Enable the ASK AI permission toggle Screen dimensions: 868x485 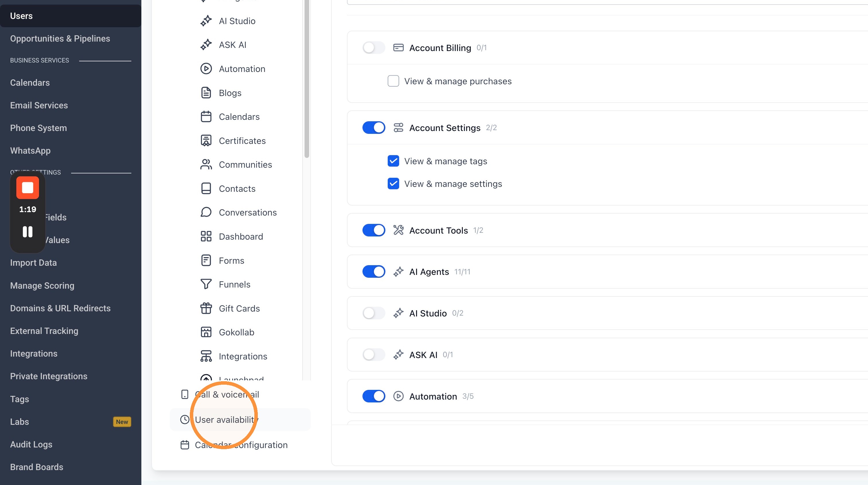point(373,355)
